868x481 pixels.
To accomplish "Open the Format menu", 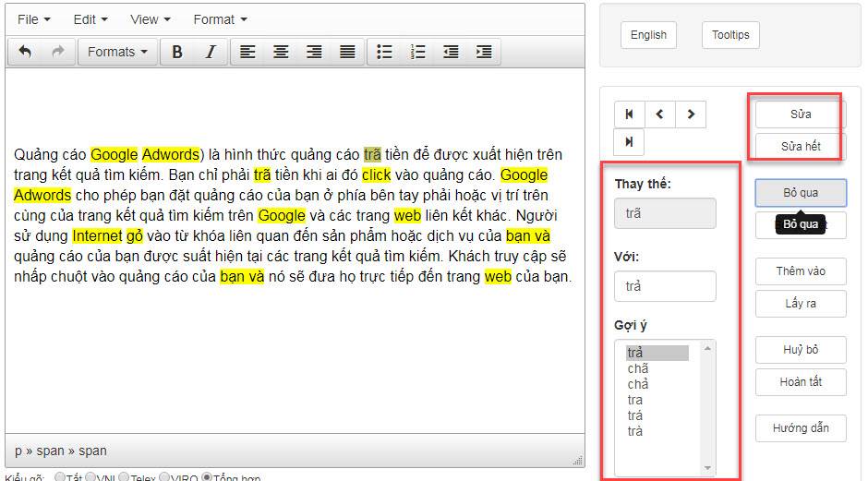I will 220,19.
